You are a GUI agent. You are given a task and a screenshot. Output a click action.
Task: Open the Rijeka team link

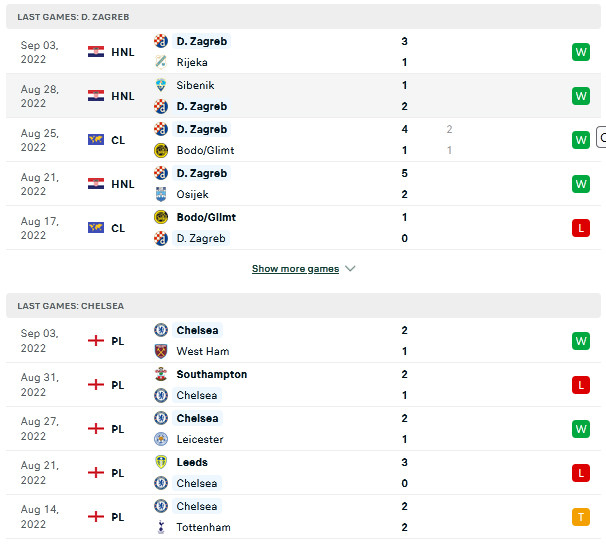[x=192, y=62]
